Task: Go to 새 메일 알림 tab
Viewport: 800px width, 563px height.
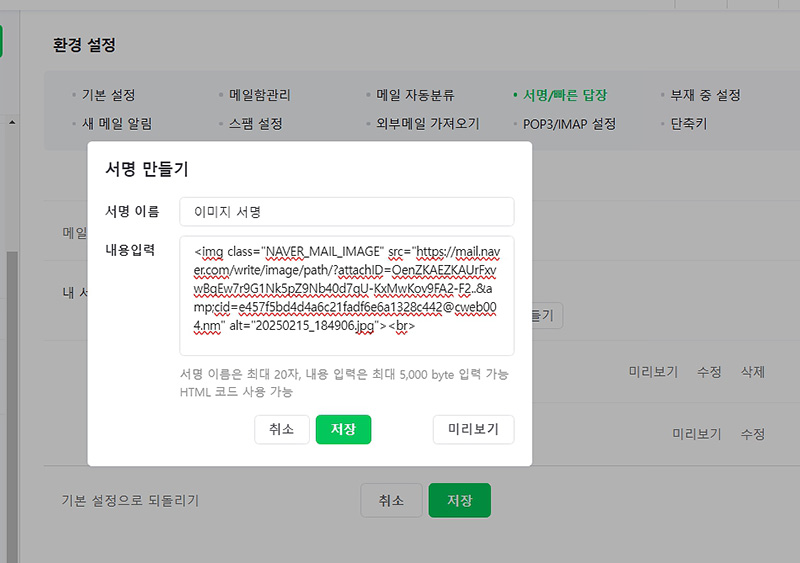Action: pyautogui.click(x=117, y=124)
